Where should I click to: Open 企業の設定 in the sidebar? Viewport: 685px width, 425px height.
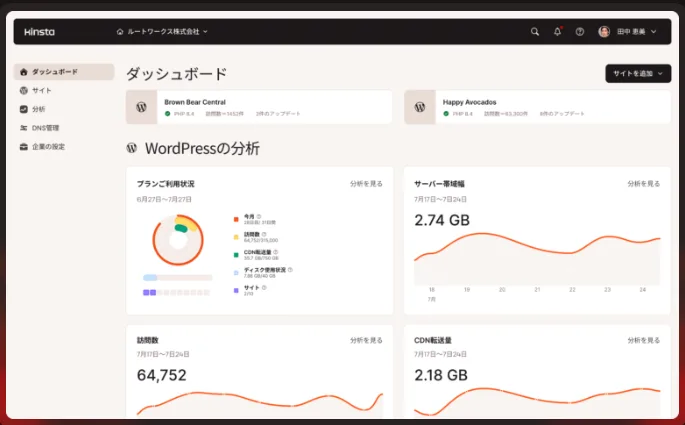click(47, 147)
